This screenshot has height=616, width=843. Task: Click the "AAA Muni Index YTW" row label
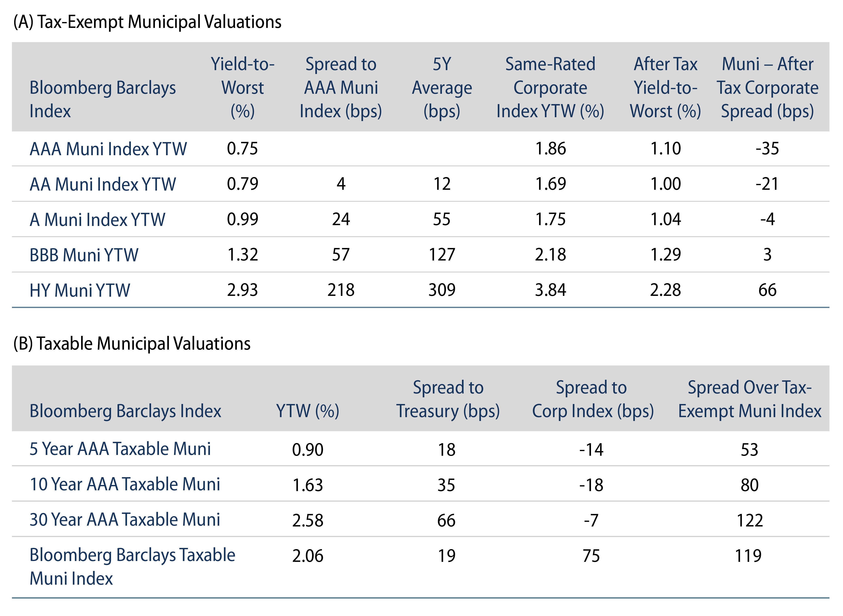(108, 149)
